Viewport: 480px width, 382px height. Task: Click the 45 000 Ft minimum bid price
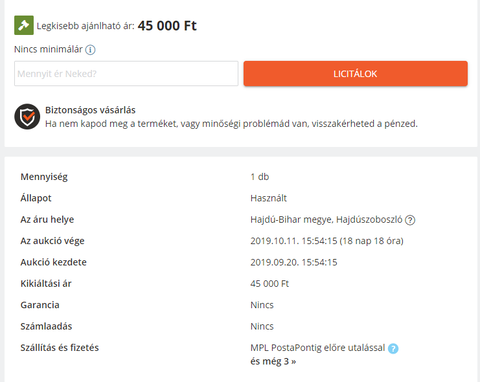[167, 26]
